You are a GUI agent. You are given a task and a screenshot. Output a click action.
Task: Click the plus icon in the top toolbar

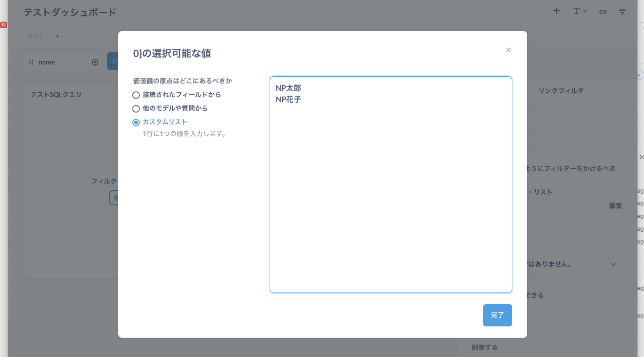(x=556, y=11)
